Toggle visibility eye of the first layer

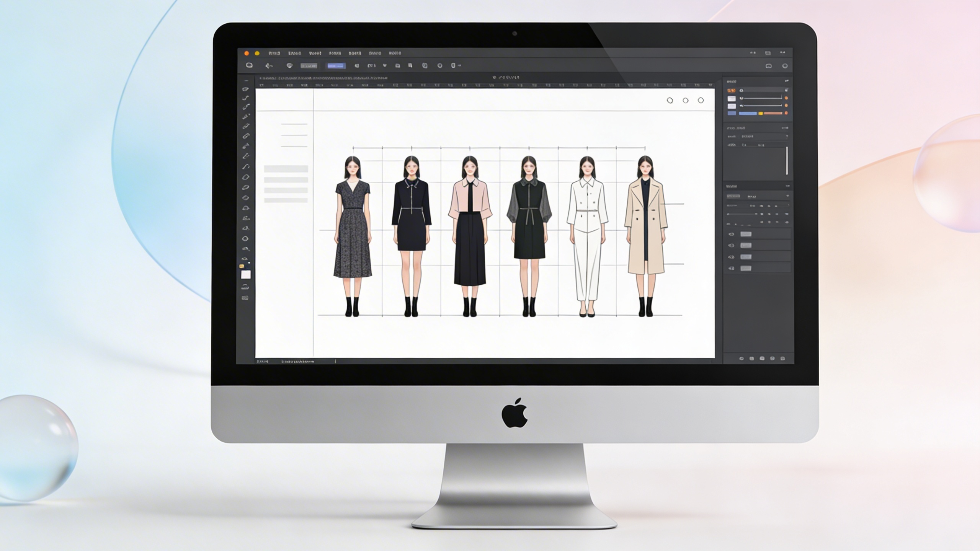point(732,234)
